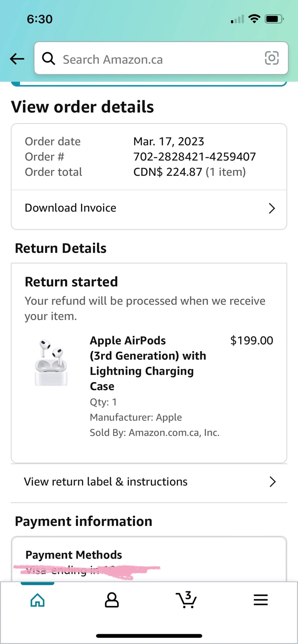
Task: Open Apple AirPods 3rd Generation title
Action: [148, 363]
